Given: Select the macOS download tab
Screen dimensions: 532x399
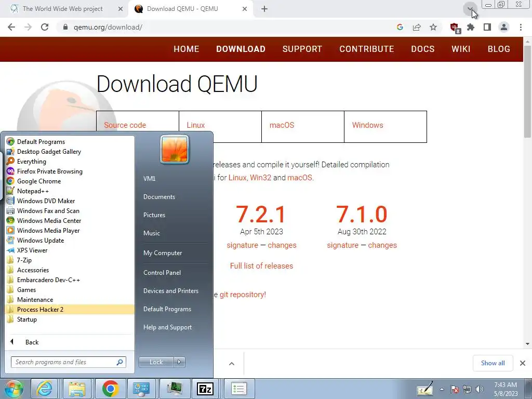Looking at the screenshot, I should point(303,127).
